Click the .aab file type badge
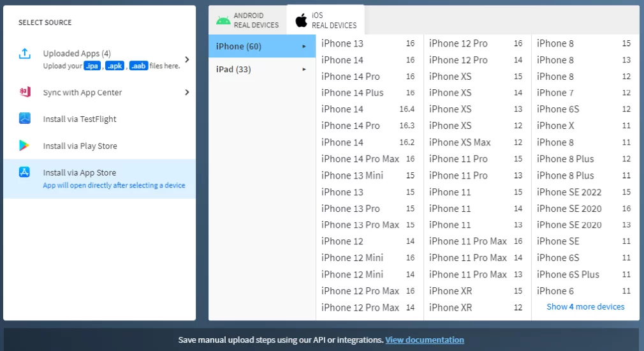 pyautogui.click(x=138, y=66)
